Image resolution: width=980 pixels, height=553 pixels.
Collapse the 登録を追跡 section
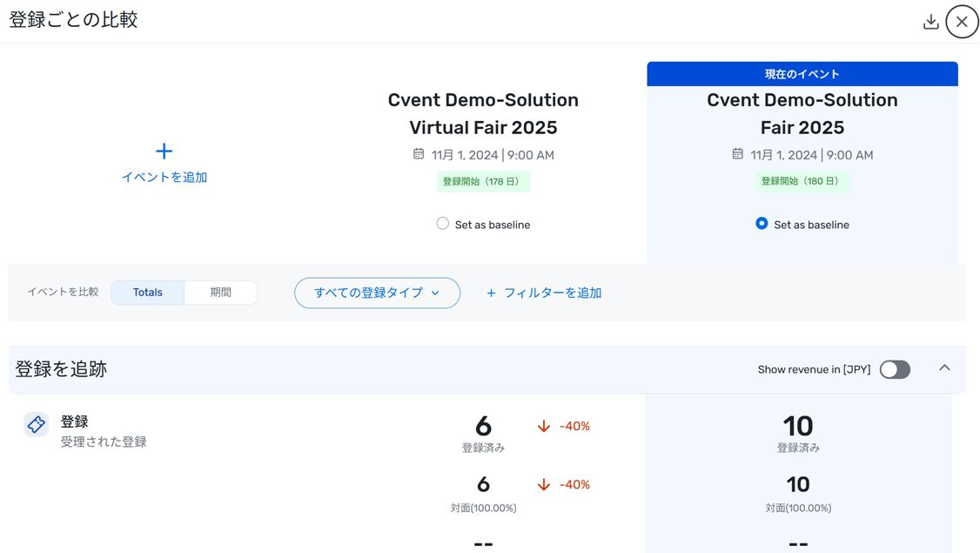click(x=944, y=368)
